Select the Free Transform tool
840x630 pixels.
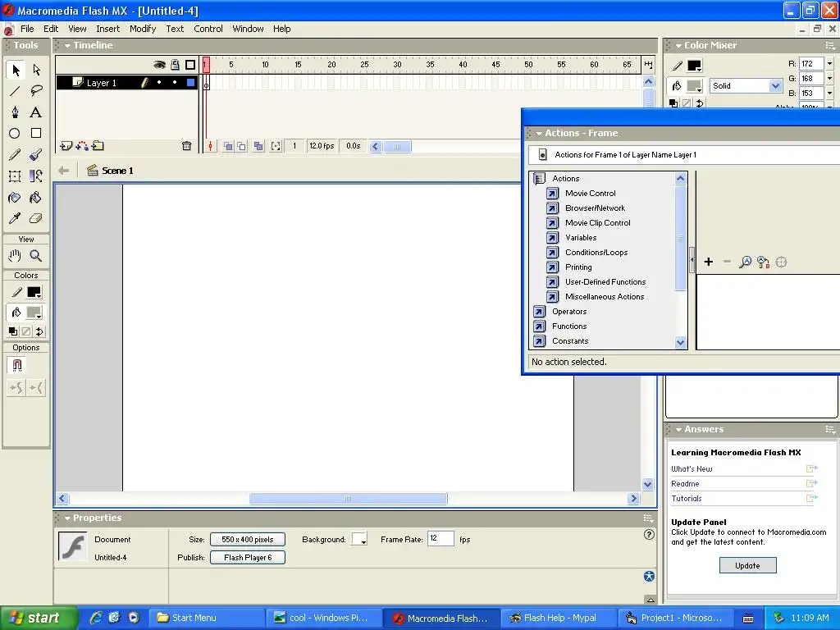coord(15,176)
